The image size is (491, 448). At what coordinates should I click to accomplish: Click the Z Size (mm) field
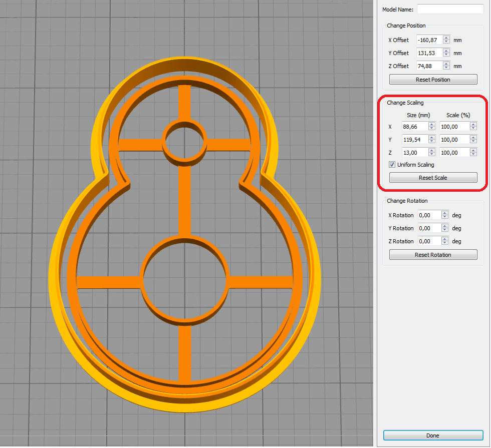(x=415, y=152)
